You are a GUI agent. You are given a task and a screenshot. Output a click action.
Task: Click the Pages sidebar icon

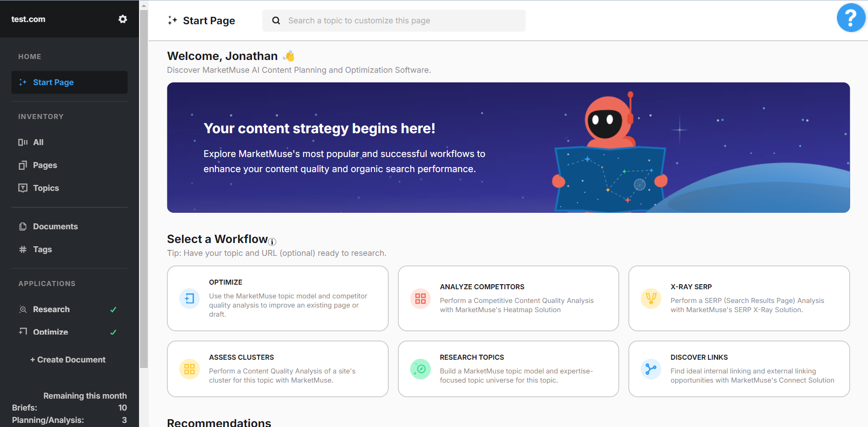23,165
